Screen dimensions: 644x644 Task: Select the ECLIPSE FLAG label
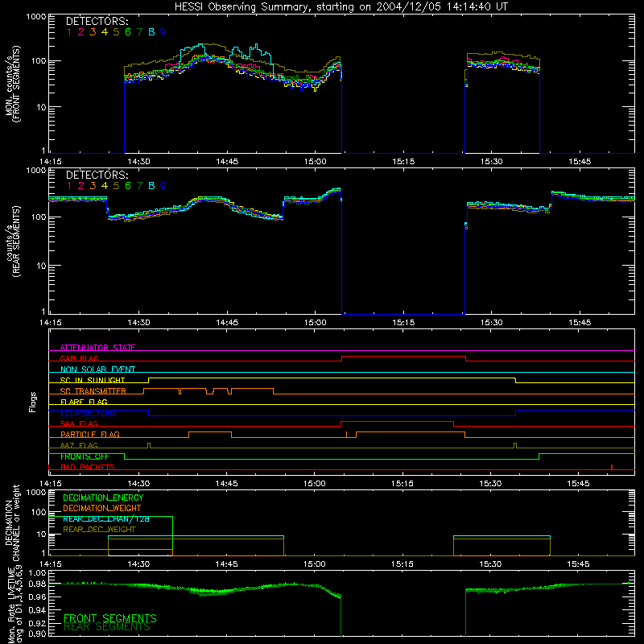88,413
